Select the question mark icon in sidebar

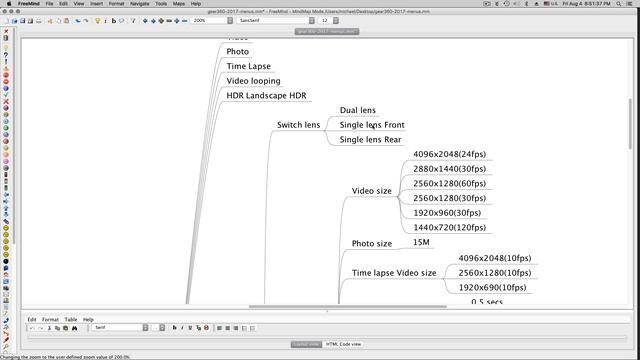point(6,55)
